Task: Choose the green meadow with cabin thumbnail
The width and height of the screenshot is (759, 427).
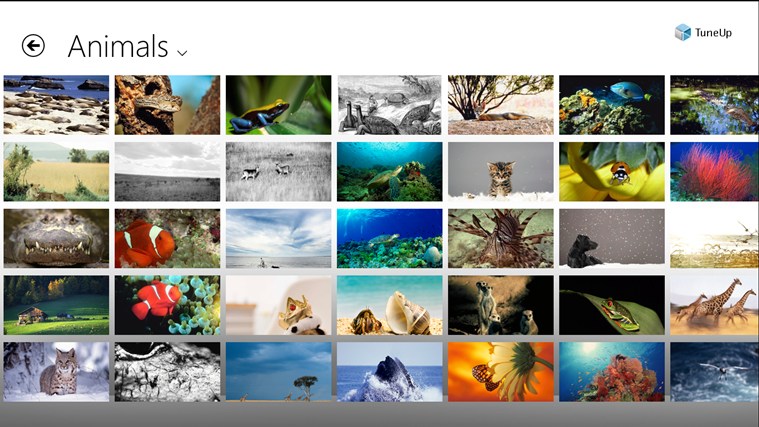Action: pos(56,305)
